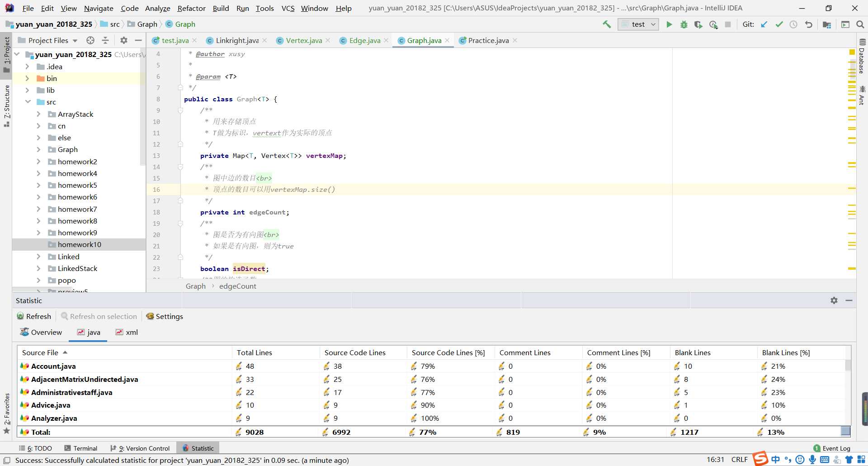Close the test.java tab
Screen dimensions: 868x466
[x=195, y=40]
